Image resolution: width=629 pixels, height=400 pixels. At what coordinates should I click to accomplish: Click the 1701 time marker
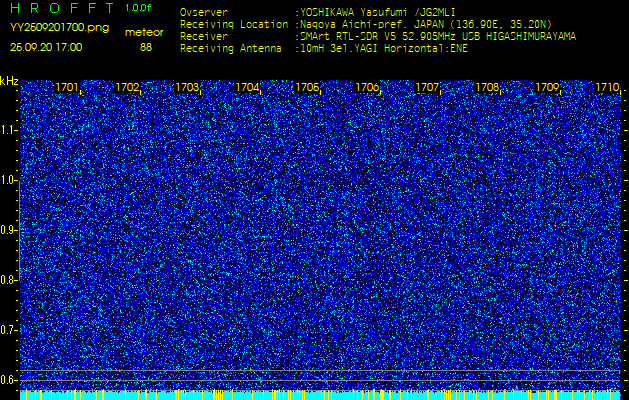[x=67, y=87]
